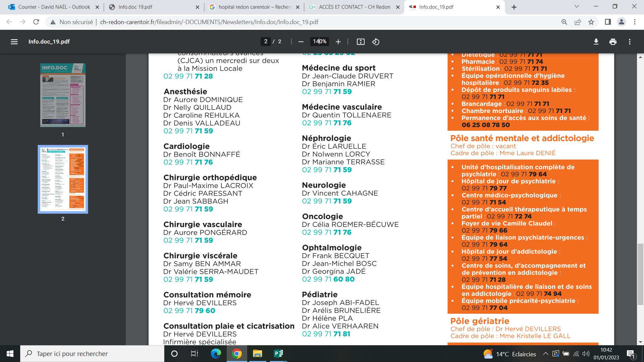644x362 pixels.
Task: Switch to ACCÈS ET CONTACT tab
Action: pyautogui.click(x=354, y=7)
